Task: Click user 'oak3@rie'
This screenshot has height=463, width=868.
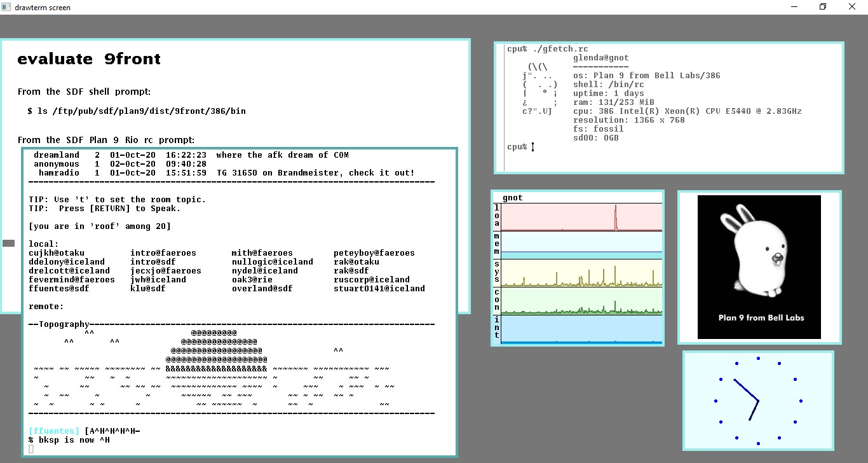Action: click(252, 280)
